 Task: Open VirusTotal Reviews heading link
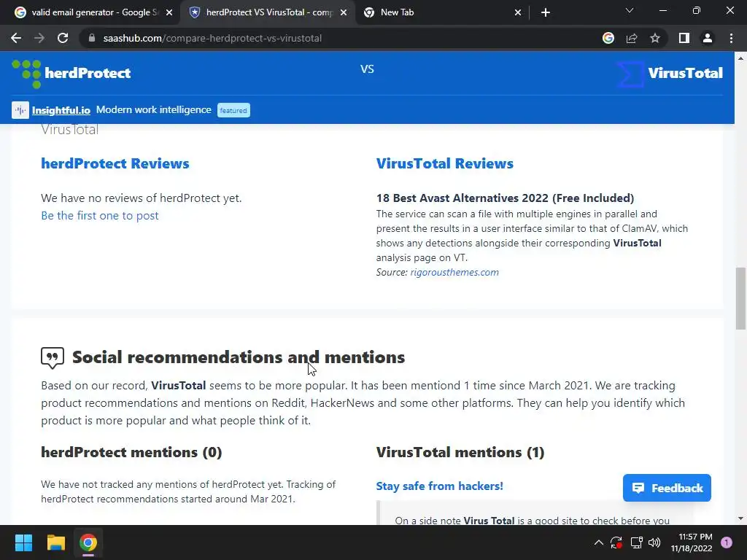[444, 163]
